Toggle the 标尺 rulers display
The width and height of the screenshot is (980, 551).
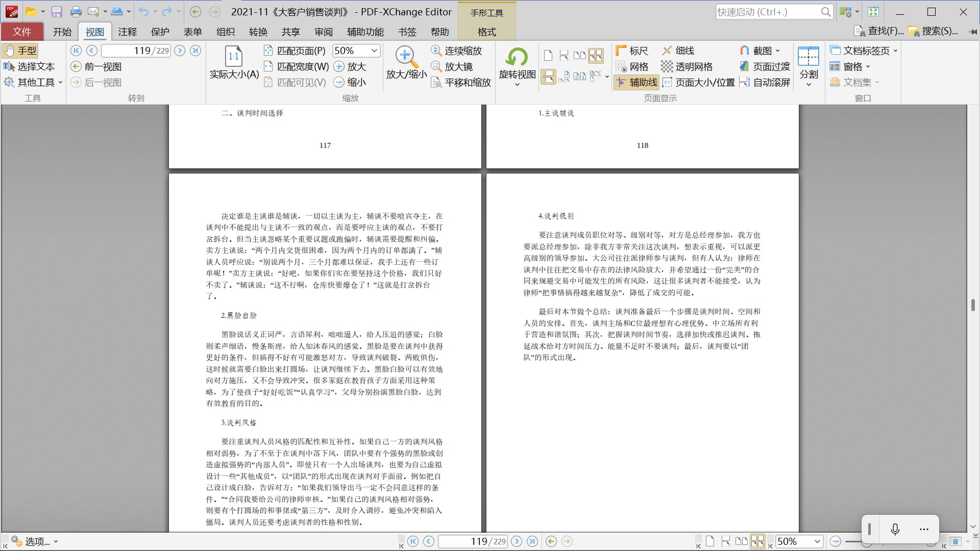pos(632,51)
